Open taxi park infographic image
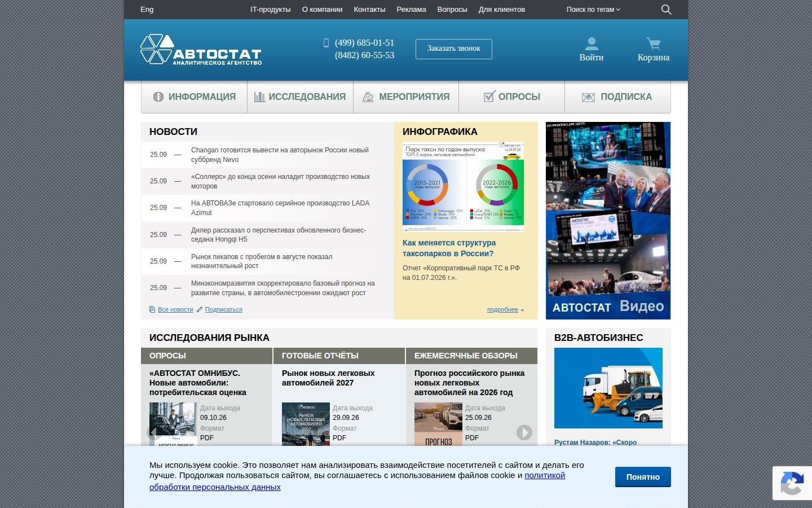This screenshot has height=508, width=812. click(x=463, y=187)
